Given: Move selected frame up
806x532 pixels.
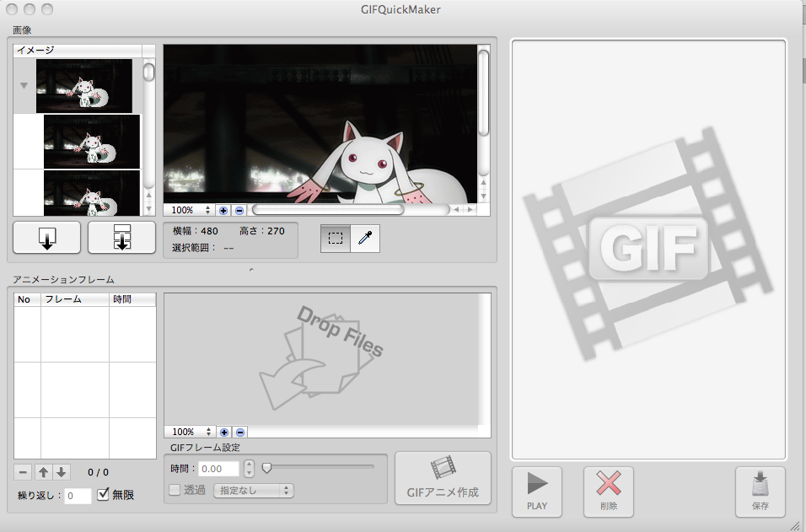Looking at the screenshot, I should click(44, 472).
